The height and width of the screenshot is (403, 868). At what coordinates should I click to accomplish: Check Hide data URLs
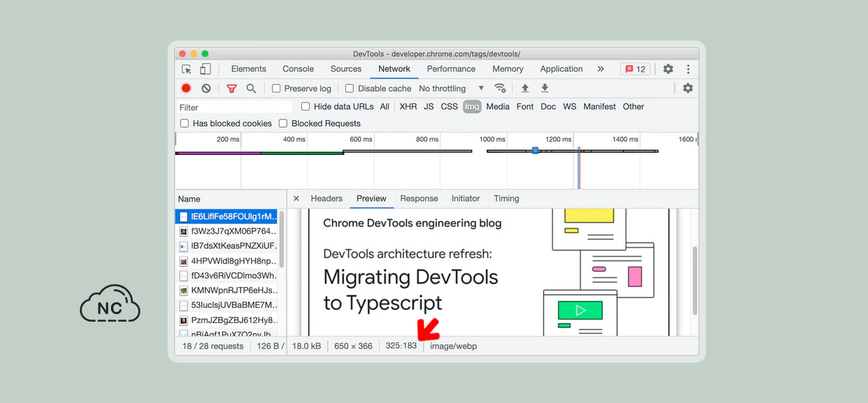coord(306,106)
